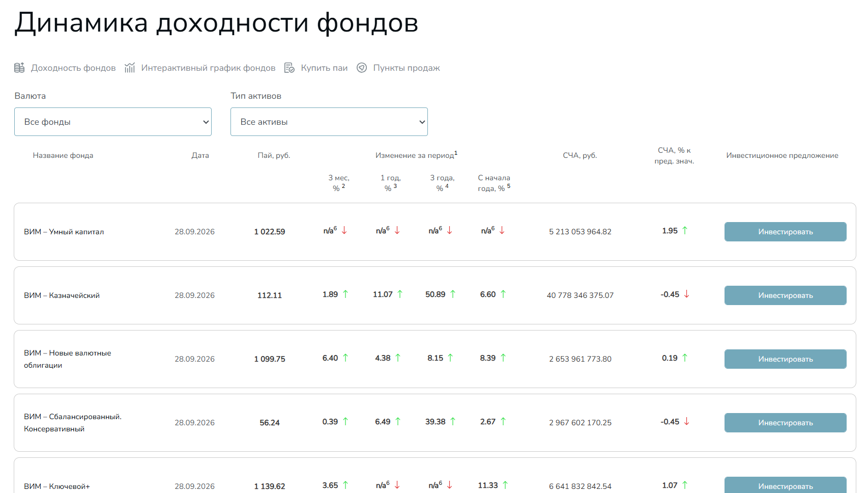
Task: Click the location icon beside Пункты продаж
Action: (x=362, y=68)
